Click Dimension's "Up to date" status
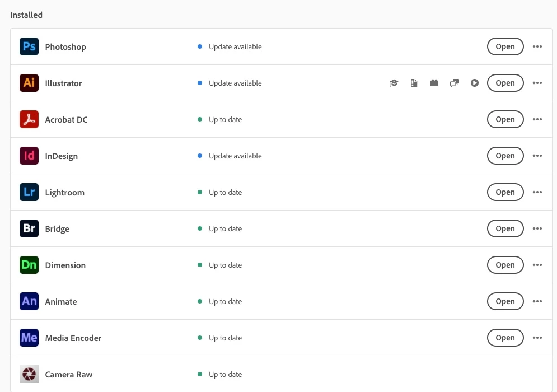 click(225, 265)
